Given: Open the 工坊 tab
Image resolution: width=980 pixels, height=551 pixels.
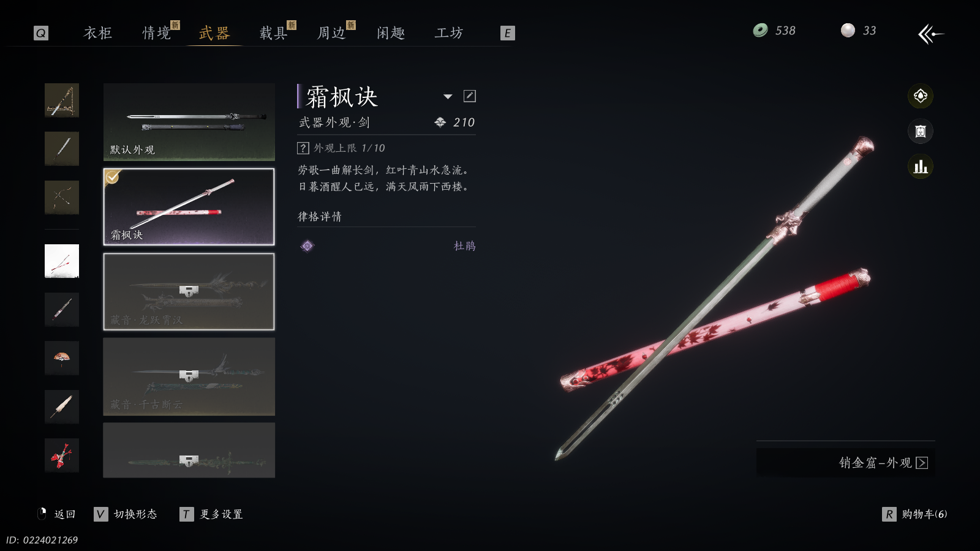Looking at the screenshot, I should (x=449, y=33).
